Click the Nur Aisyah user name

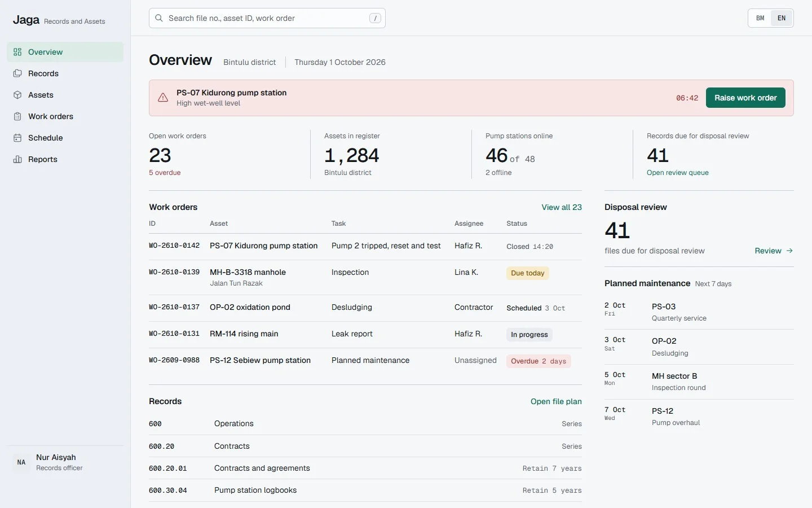[56, 457]
